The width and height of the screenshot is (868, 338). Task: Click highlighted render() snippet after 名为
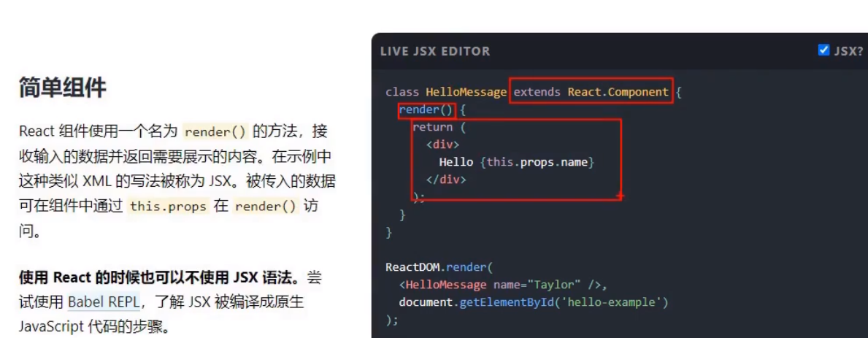tap(216, 131)
